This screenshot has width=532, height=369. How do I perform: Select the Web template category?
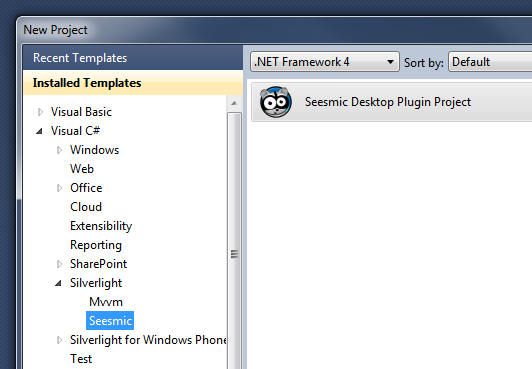(x=82, y=169)
